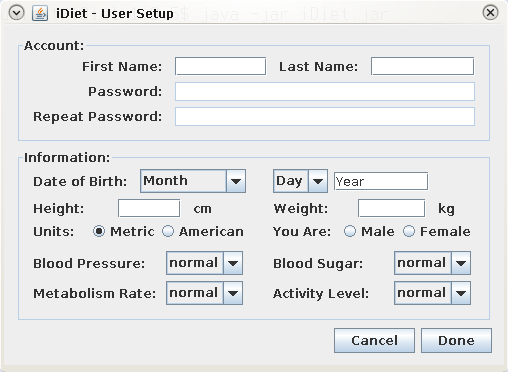Screen dimensions: 508x372
Task: Click into the Password field
Action: (x=325, y=91)
